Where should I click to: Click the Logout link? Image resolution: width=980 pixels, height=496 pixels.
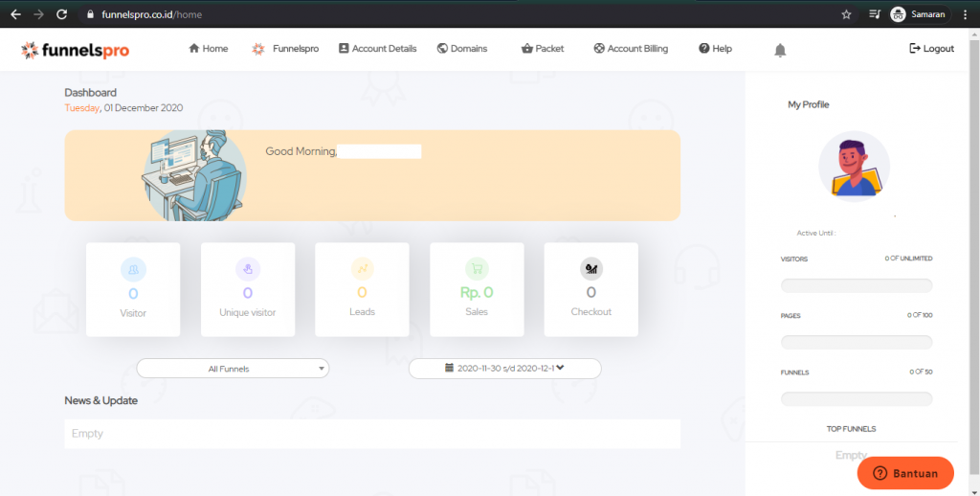(x=931, y=49)
